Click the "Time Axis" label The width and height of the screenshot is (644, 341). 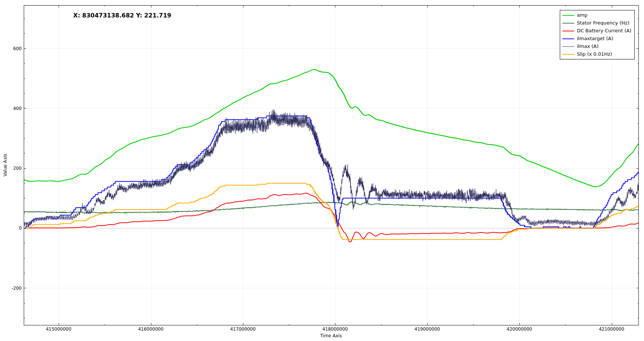point(331,336)
